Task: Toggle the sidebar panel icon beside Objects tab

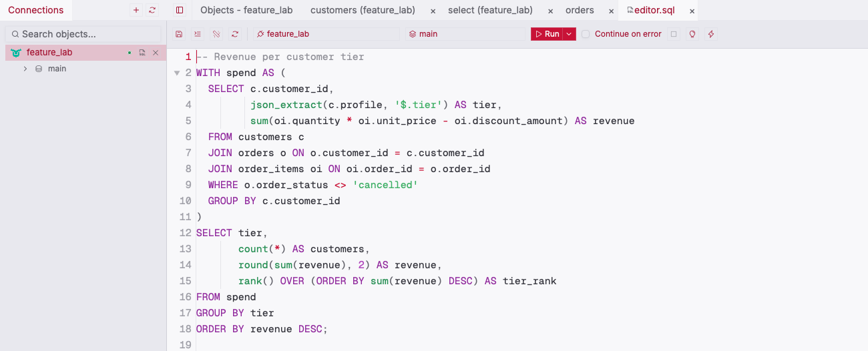Action: [180, 10]
